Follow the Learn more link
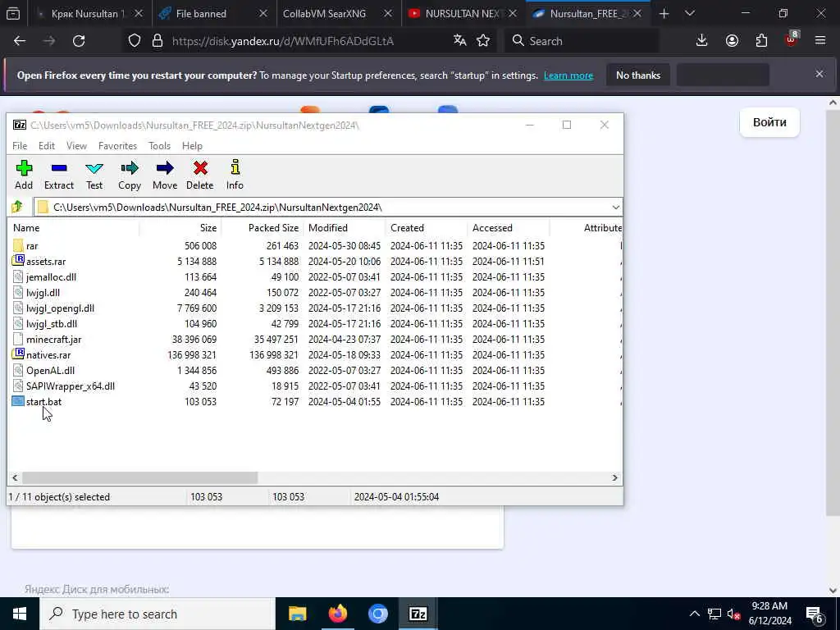This screenshot has height=630, width=840. point(568,75)
